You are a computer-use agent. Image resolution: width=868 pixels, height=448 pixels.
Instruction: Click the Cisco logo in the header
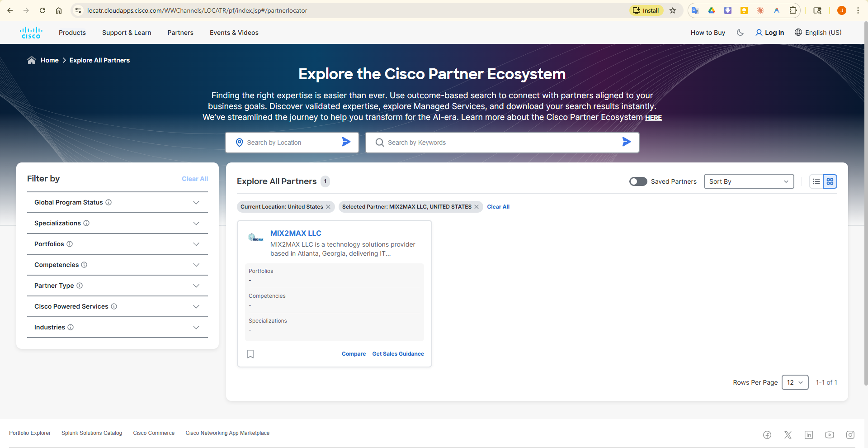[x=30, y=32]
